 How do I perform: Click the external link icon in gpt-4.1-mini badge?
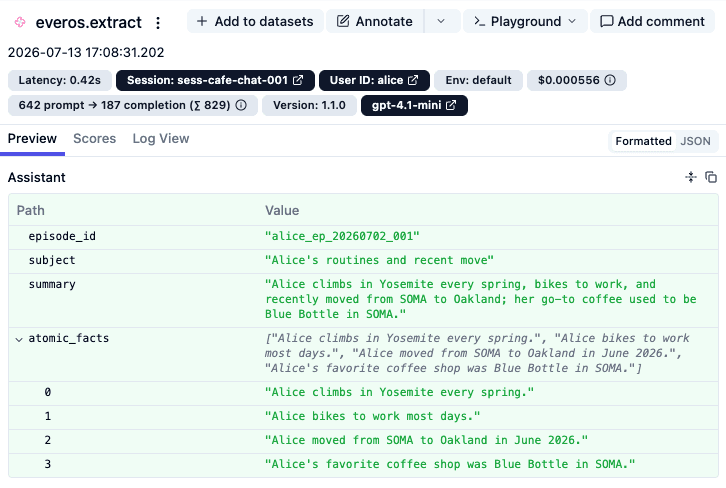tap(451, 105)
